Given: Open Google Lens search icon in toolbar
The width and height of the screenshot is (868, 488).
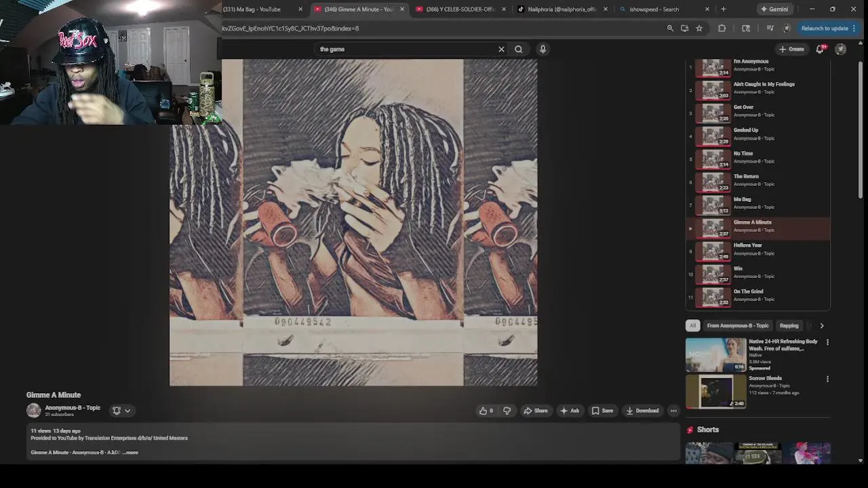Looking at the screenshot, I should pos(746,28).
